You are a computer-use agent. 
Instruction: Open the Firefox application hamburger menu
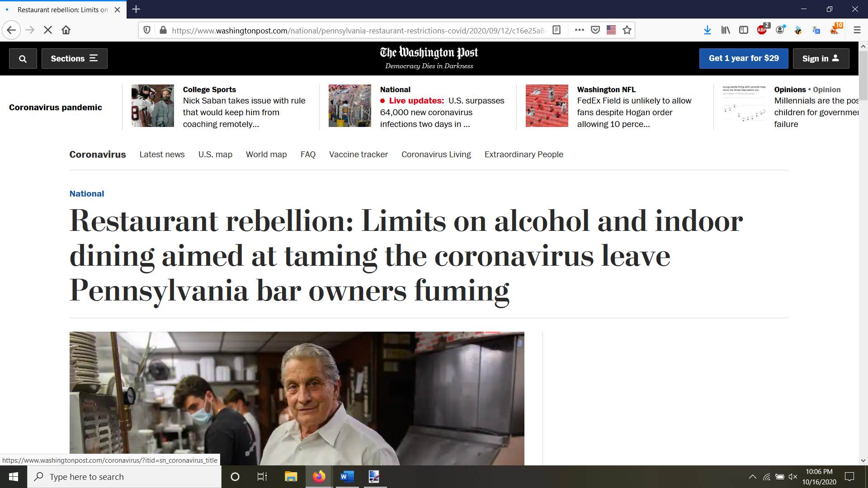857,30
